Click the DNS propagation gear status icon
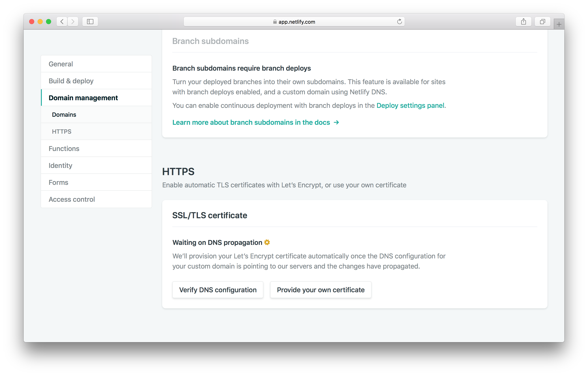Screen dimensions: 588x376 [267, 242]
